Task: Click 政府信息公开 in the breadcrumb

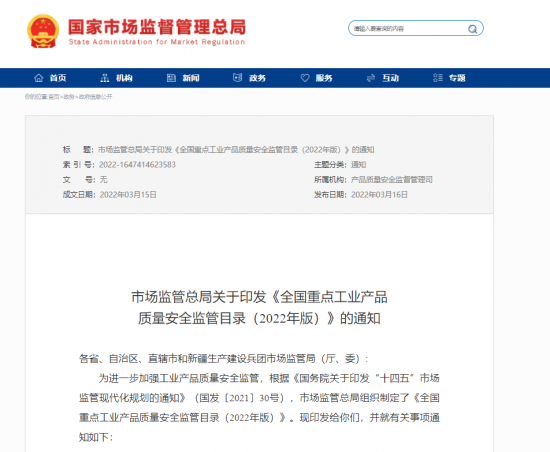Action: tap(95, 97)
